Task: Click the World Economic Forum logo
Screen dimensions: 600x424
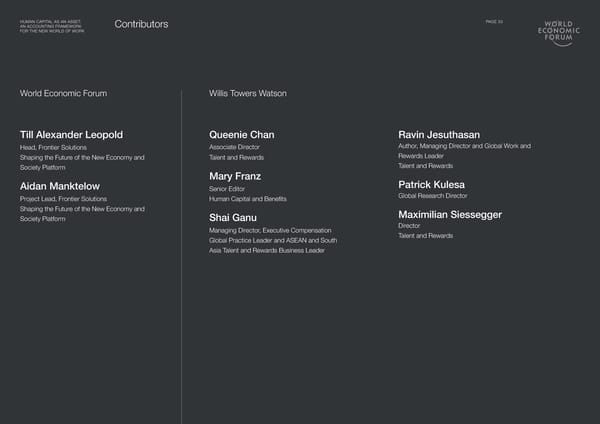Action: tap(559, 33)
